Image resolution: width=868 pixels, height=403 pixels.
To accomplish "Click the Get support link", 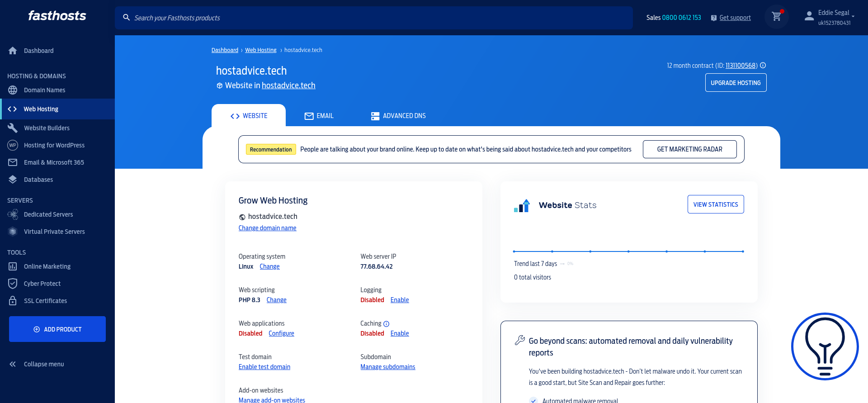I will pyautogui.click(x=735, y=18).
